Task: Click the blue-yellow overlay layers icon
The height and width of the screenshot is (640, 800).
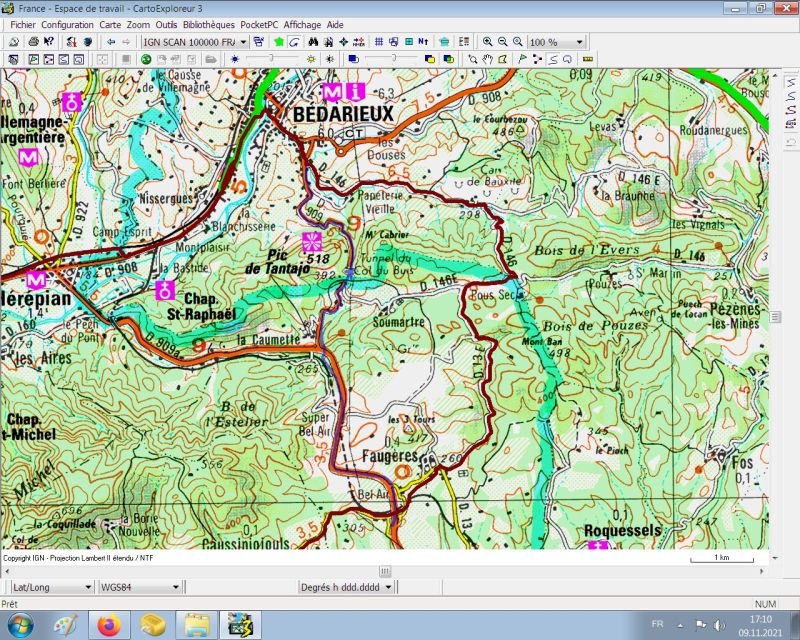Action: (430, 59)
